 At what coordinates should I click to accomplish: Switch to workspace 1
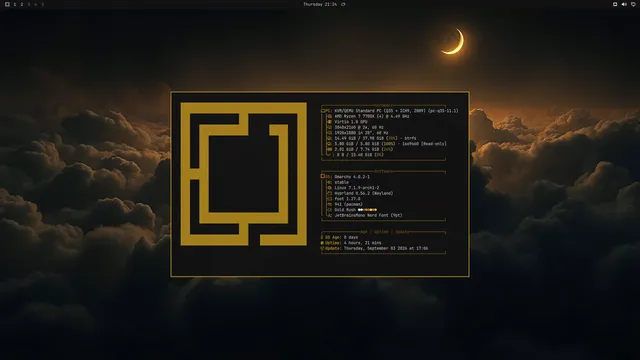point(15,4)
